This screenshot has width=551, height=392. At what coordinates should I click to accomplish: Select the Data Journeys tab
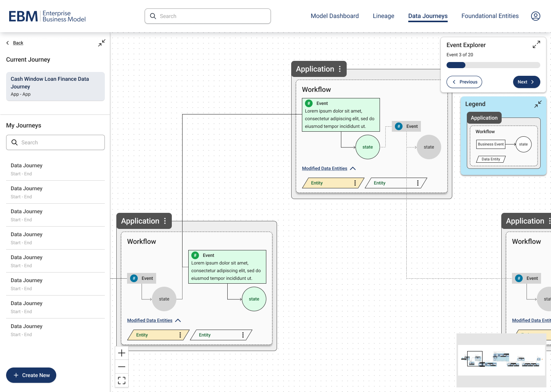tap(428, 16)
